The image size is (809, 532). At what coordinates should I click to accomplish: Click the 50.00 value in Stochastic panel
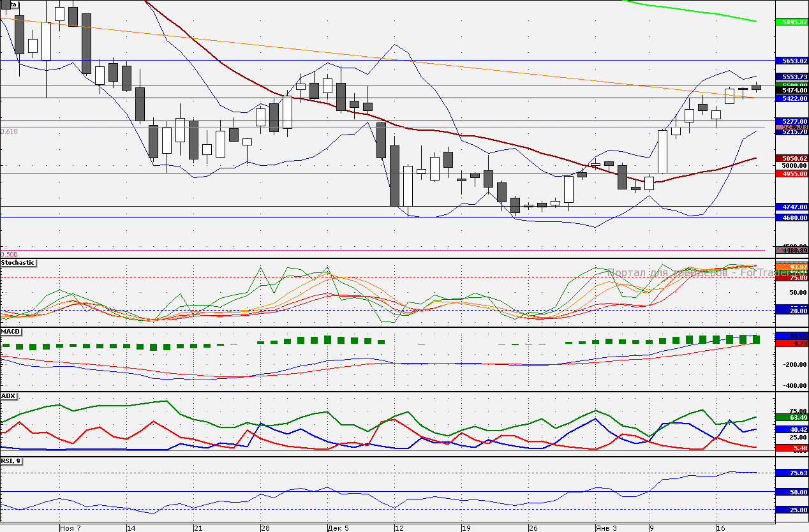point(797,293)
